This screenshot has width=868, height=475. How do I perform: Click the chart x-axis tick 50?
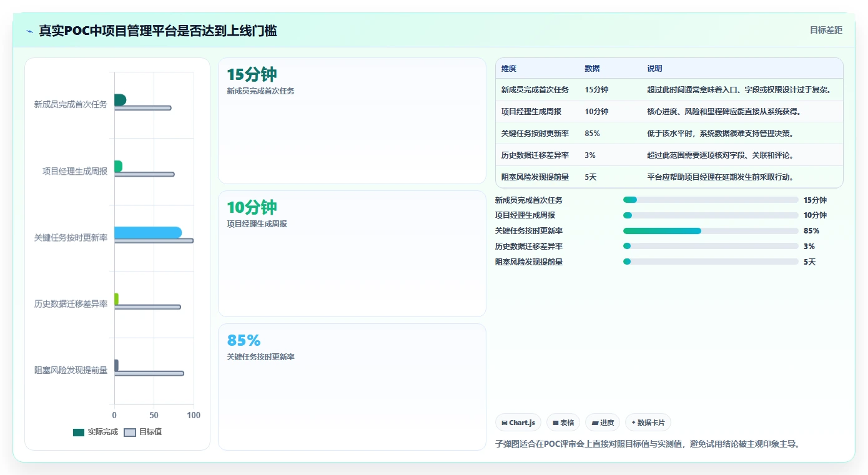coord(154,416)
